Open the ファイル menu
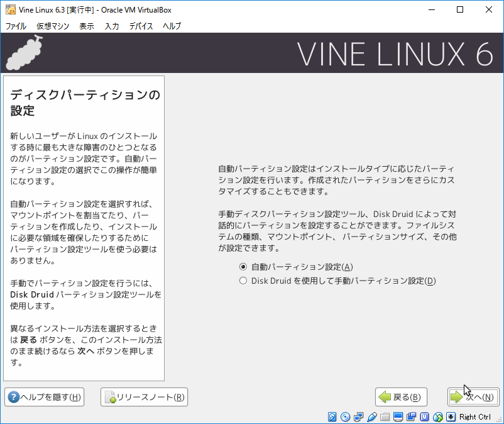This screenshot has width=504, height=424. (16, 26)
